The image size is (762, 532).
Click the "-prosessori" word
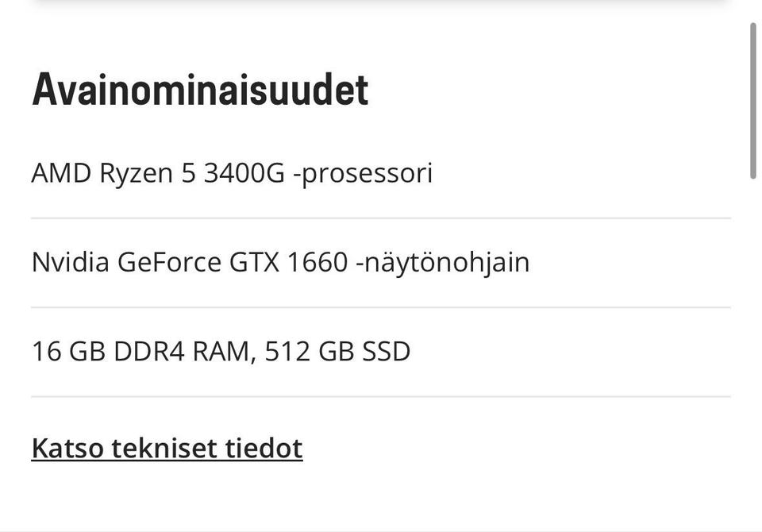pyautogui.click(x=363, y=173)
